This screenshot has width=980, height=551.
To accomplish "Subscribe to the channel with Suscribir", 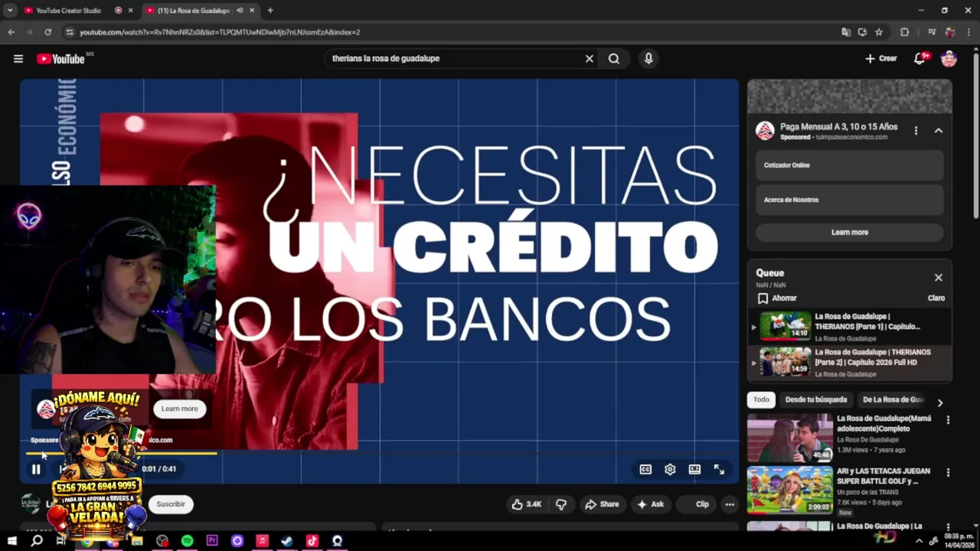I will 171,504.
